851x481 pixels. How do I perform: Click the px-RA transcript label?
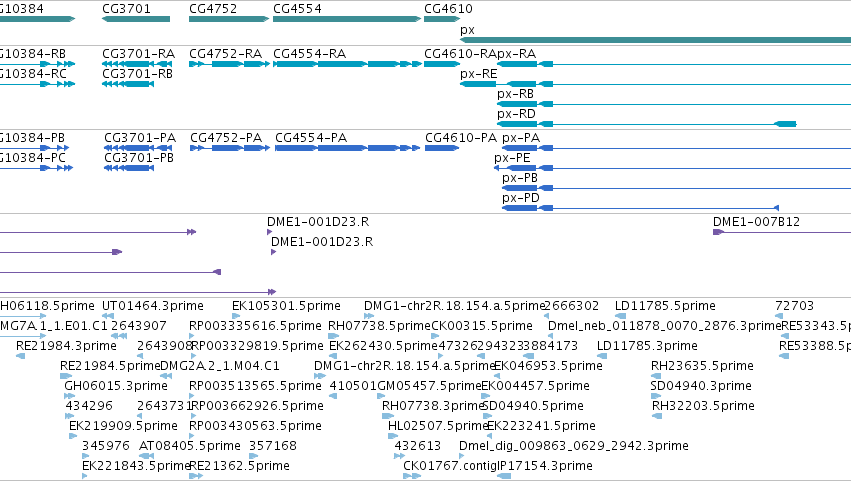(517, 54)
